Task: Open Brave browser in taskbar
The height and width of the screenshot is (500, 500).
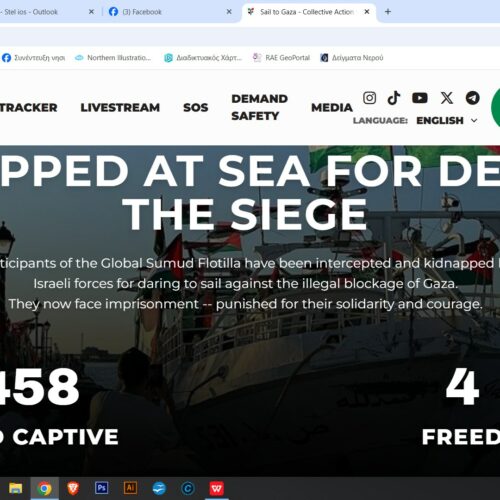Action: [73, 488]
